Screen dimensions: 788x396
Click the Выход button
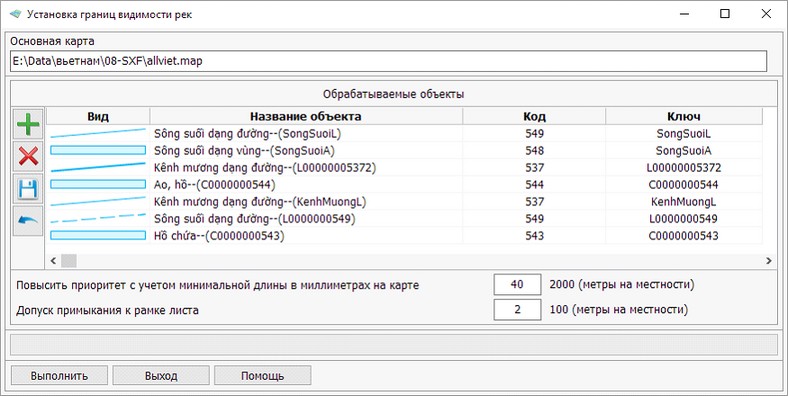(x=161, y=375)
